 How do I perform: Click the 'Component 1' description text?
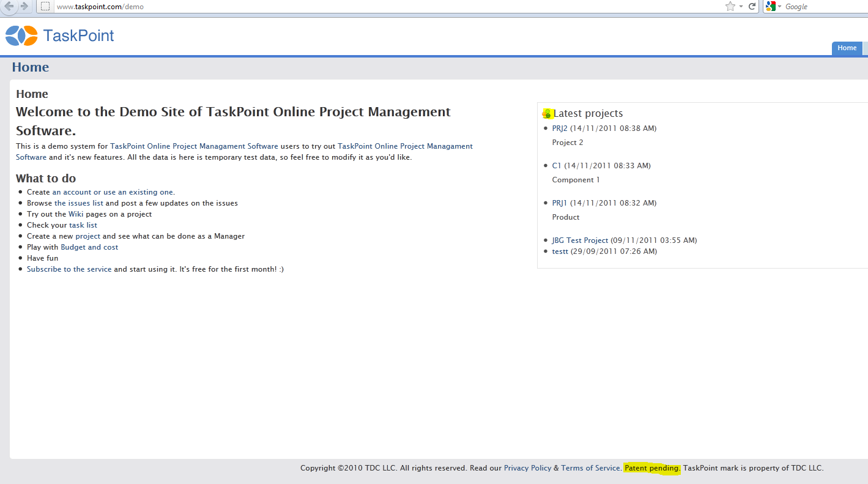tap(576, 180)
